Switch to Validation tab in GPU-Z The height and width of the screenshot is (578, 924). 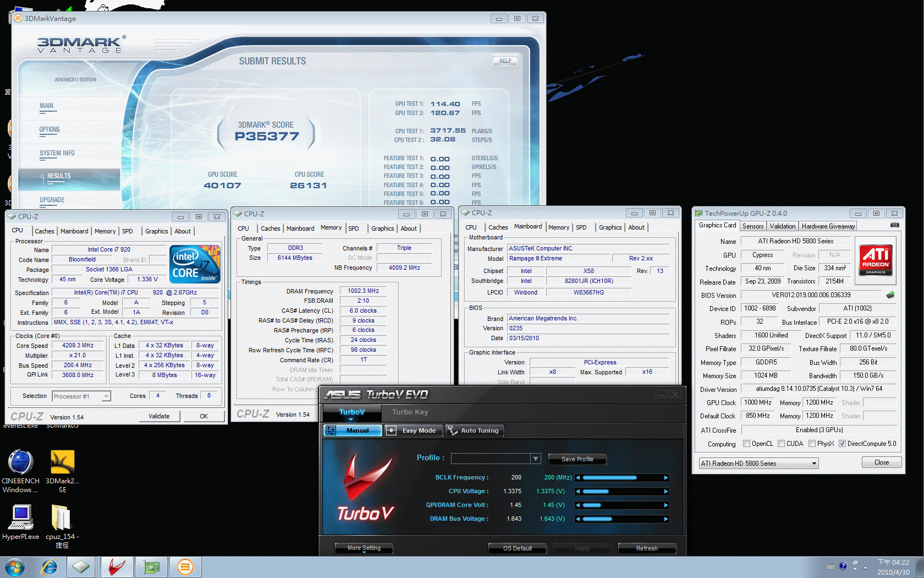[x=783, y=226]
